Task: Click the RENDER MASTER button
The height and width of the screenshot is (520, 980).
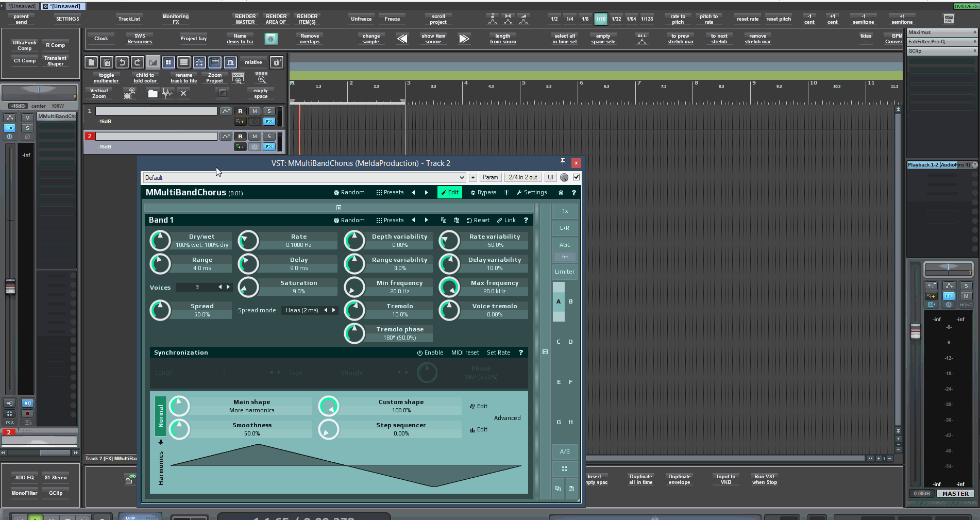Action: click(x=245, y=19)
